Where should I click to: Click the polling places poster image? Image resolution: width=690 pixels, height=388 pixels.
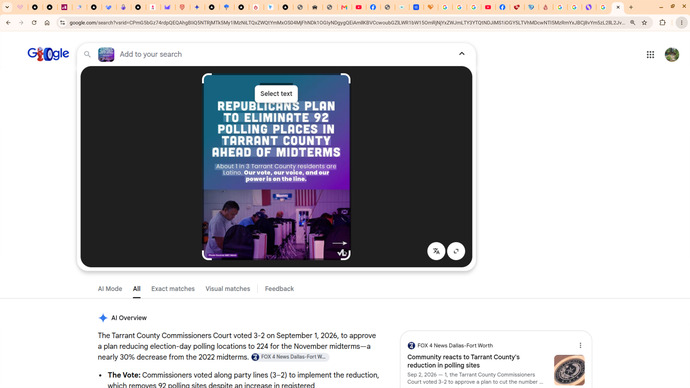click(276, 167)
